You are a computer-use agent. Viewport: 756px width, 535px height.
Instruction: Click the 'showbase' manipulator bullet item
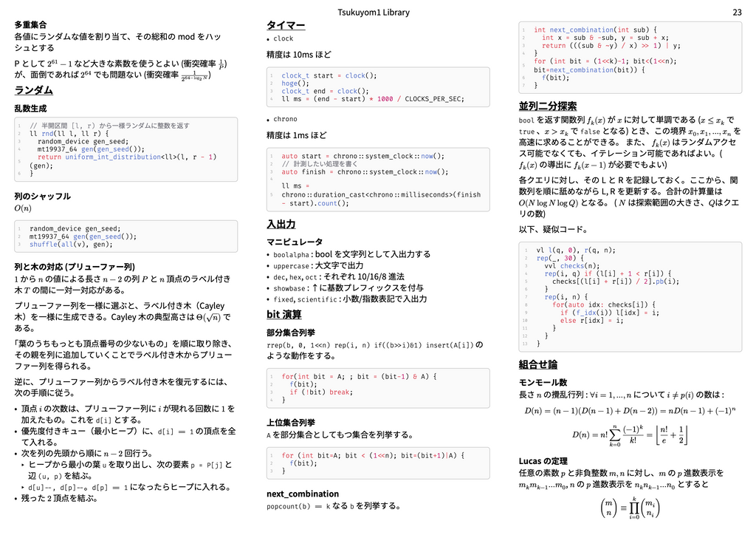(347, 288)
